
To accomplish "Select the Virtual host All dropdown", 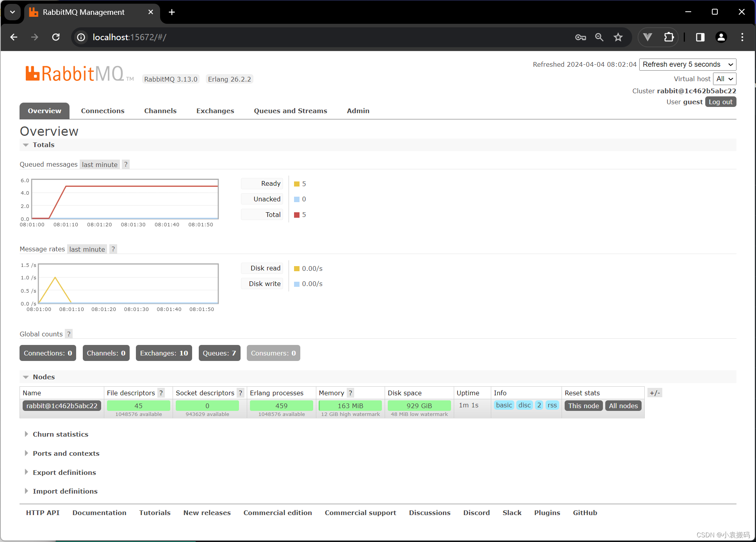I will point(723,78).
